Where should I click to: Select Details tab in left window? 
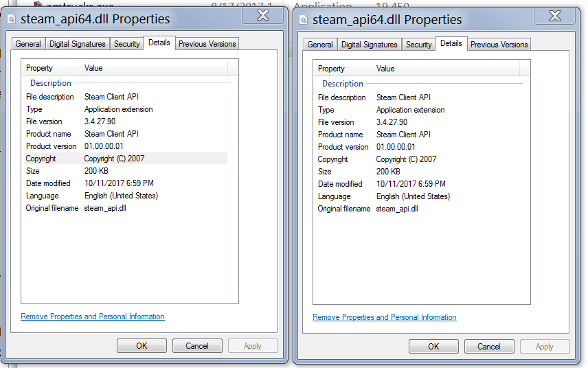pos(159,43)
